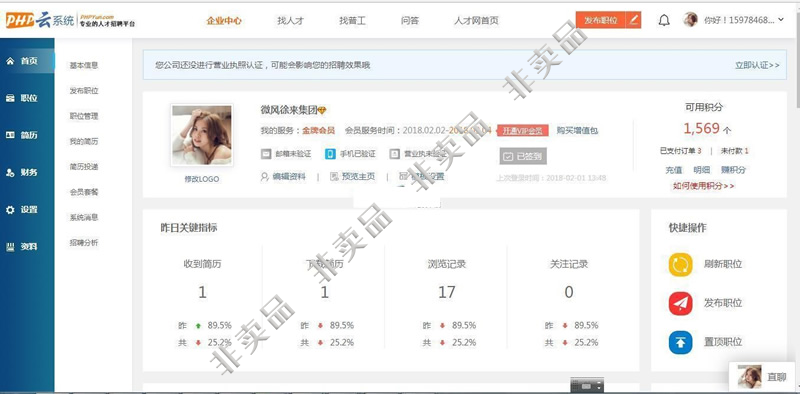The height and width of the screenshot is (394, 800).
Task: Open 简历投递 submenu item
Action: [x=84, y=167]
